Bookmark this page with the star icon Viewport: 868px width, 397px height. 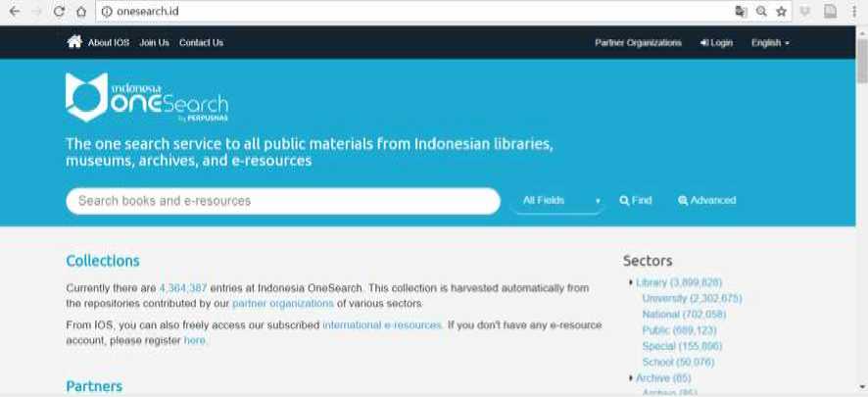pyautogui.click(x=781, y=12)
